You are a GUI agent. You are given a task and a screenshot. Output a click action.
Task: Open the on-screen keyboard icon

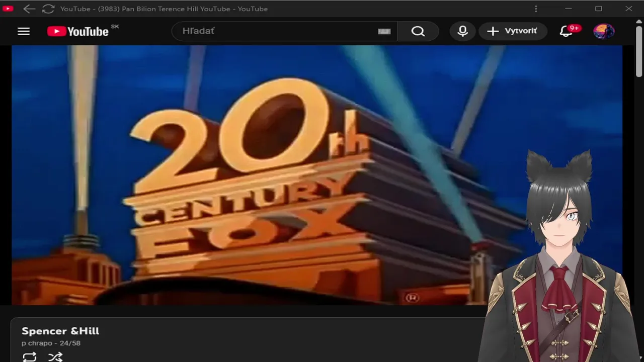pos(384,31)
